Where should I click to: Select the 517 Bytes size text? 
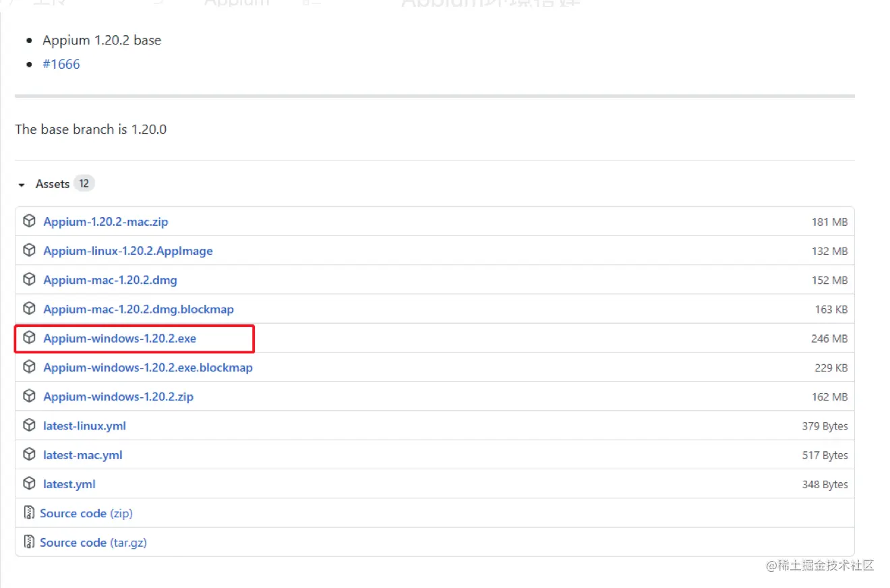(825, 455)
